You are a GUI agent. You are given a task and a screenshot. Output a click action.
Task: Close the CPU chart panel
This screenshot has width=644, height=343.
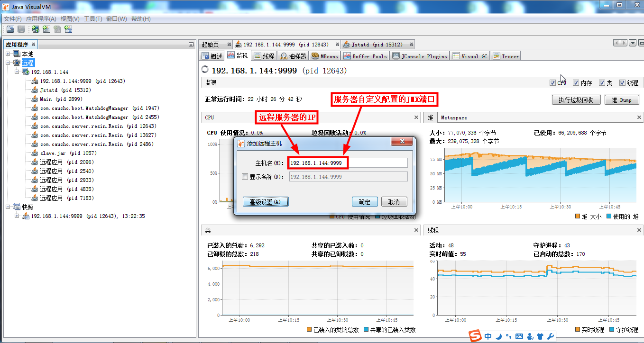click(x=416, y=117)
